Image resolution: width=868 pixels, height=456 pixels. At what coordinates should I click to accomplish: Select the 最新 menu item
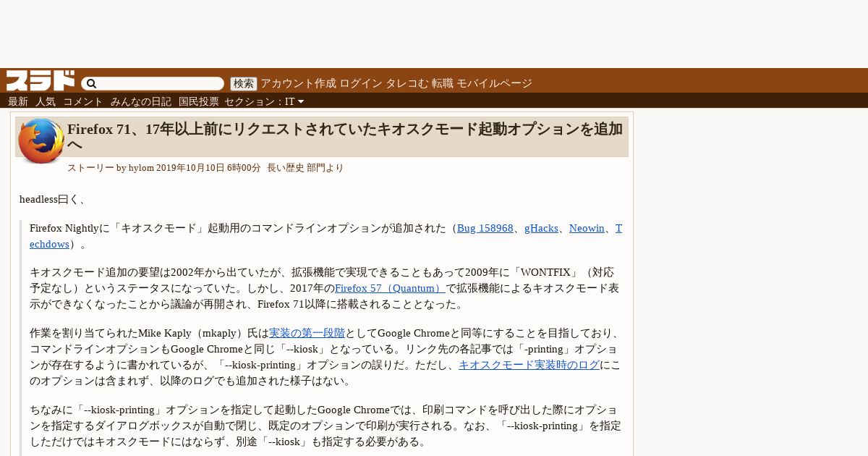click(18, 101)
